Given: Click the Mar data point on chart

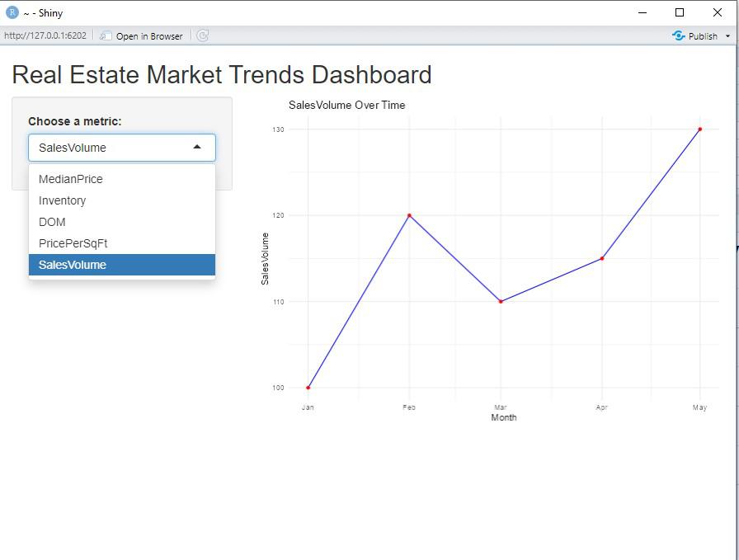Looking at the screenshot, I should pyautogui.click(x=501, y=302).
